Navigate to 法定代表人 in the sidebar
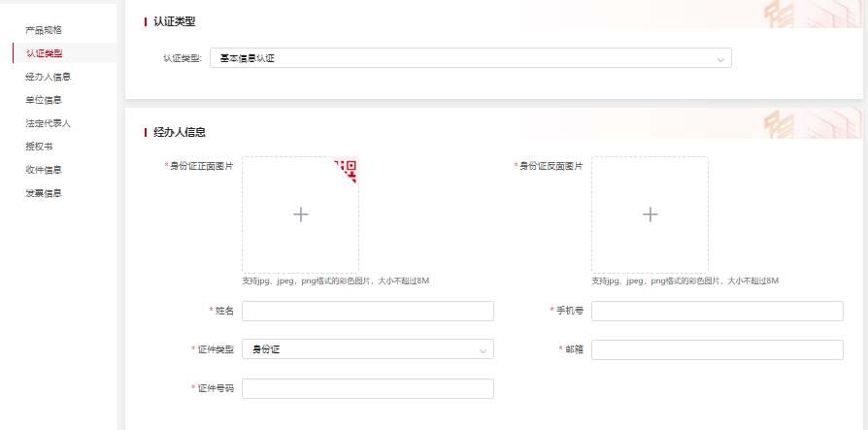 (x=48, y=123)
